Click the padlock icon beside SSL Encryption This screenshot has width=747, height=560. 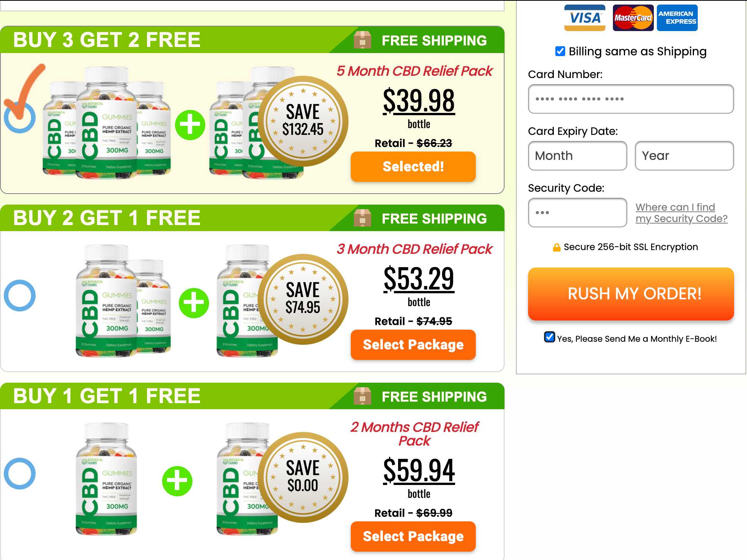[556, 247]
